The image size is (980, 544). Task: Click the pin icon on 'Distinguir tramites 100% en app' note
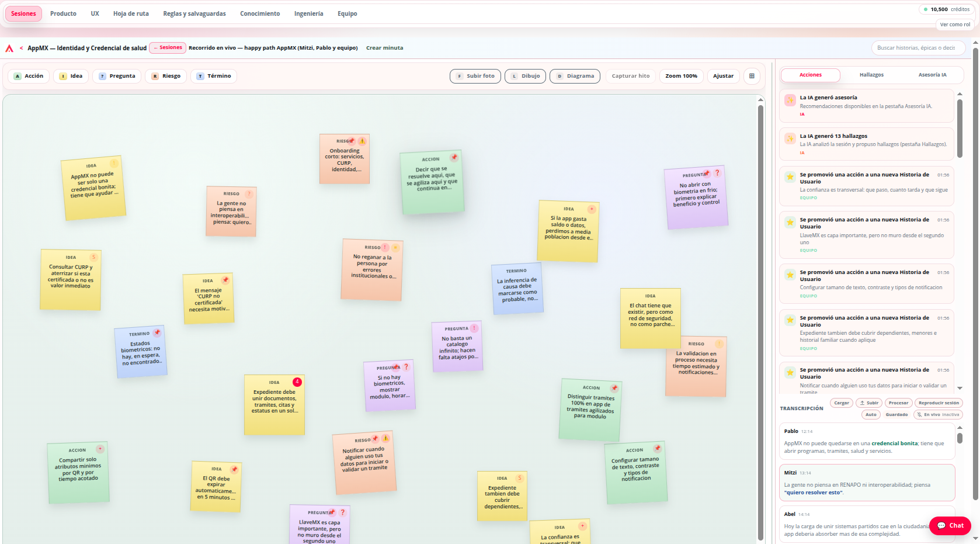(614, 387)
